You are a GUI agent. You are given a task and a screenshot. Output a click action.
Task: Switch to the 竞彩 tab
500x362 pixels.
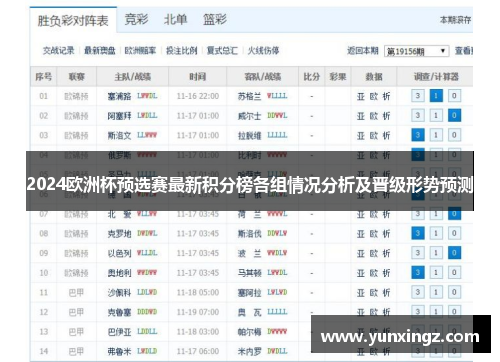[x=136, y=19]
